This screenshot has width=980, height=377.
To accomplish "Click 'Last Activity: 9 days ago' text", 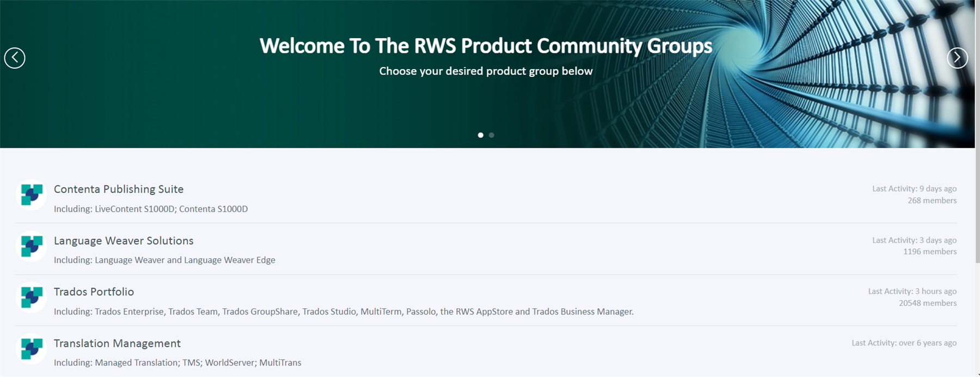I will [x=914, y=188].
